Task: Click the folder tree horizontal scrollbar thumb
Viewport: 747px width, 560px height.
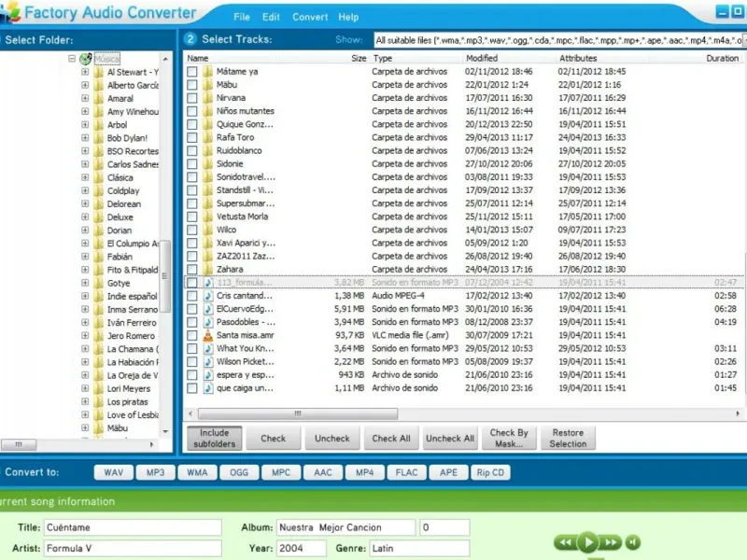Action: [x=19, y=445]
